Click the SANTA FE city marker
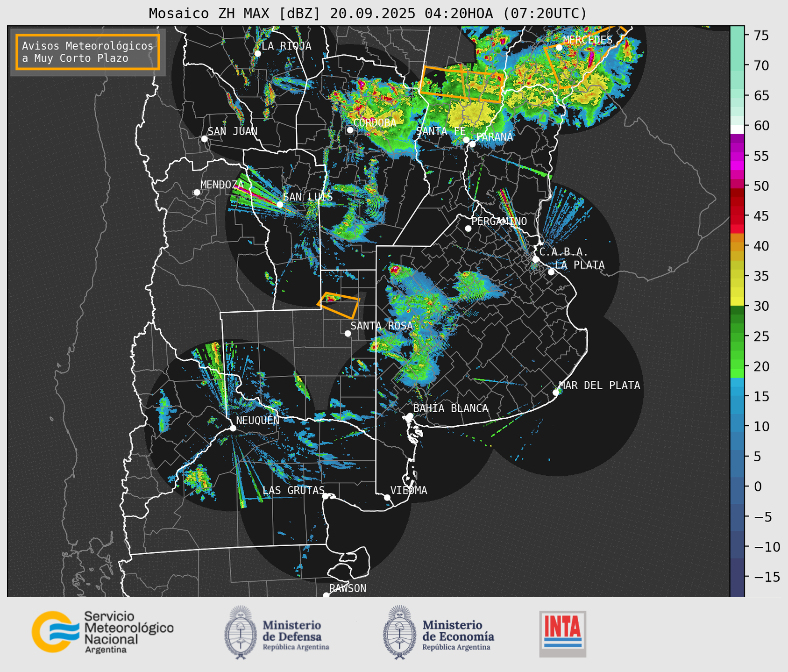 466,140
